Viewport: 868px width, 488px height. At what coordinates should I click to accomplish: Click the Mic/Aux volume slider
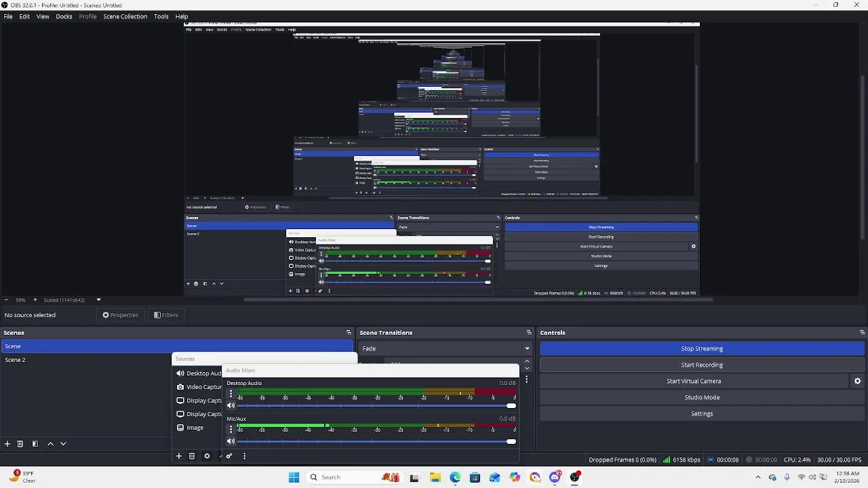click(376, 441)
